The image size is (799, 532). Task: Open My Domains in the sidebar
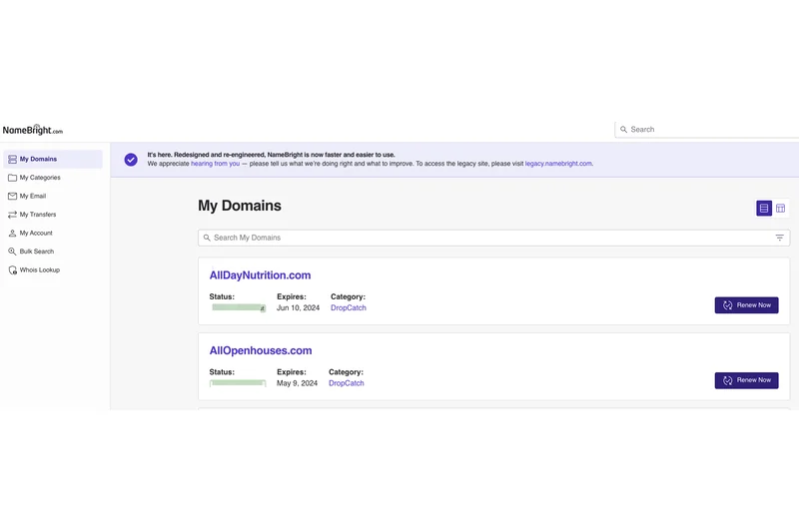(38, 159)
